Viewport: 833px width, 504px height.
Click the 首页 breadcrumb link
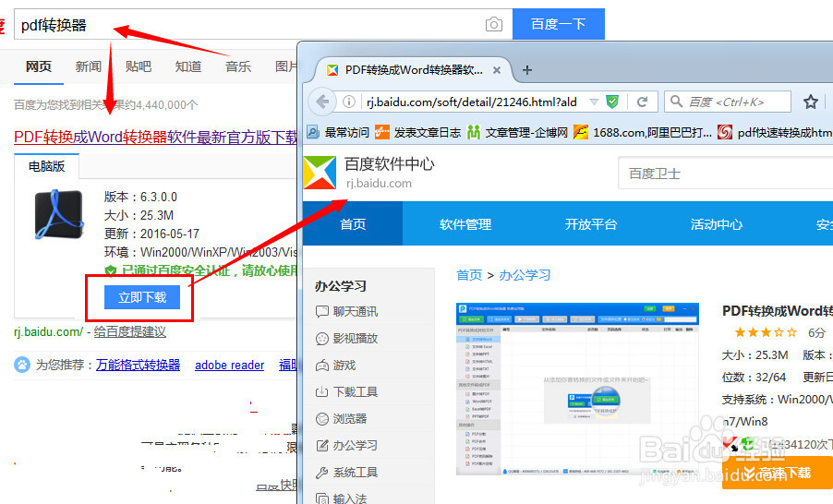click(469, 275)
